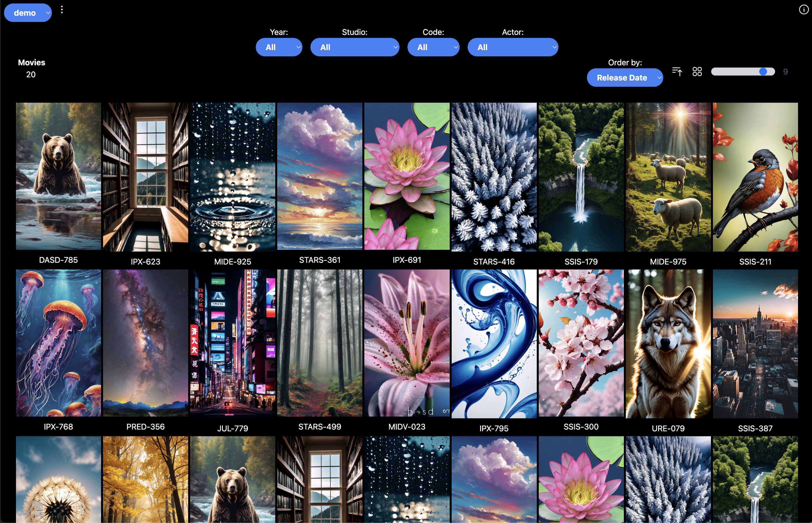Click the STARS-361 title label
Image resolution: width=812 pixels, height=523 pixels.
(x=319, y=260)
